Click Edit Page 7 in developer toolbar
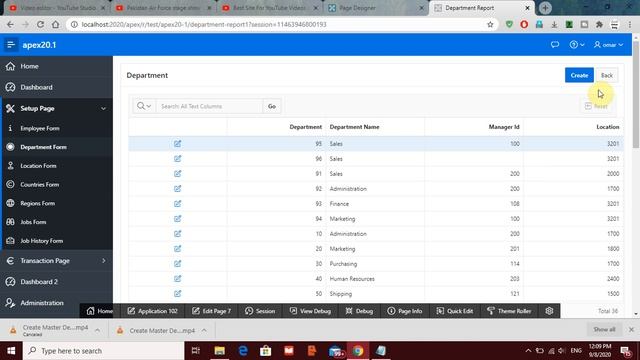This screenshot has width=640, height=360. coord(211,311)
